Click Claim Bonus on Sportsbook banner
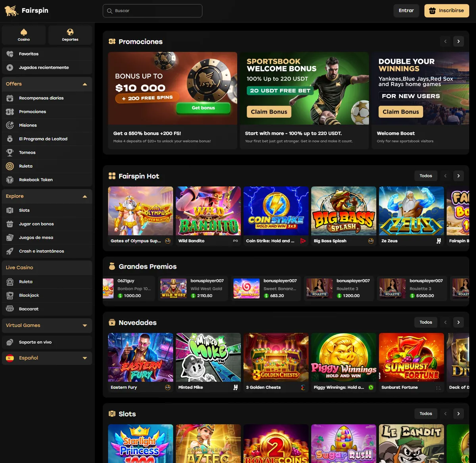Screen dimensions: 476x463 coord(269,112)
